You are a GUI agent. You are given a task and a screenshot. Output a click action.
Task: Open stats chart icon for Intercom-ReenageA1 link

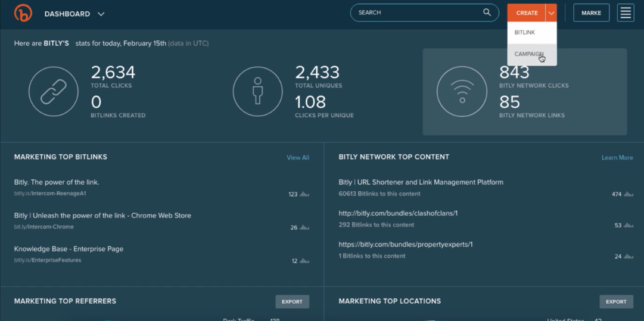pyautogui.click(x=304, y=194)
